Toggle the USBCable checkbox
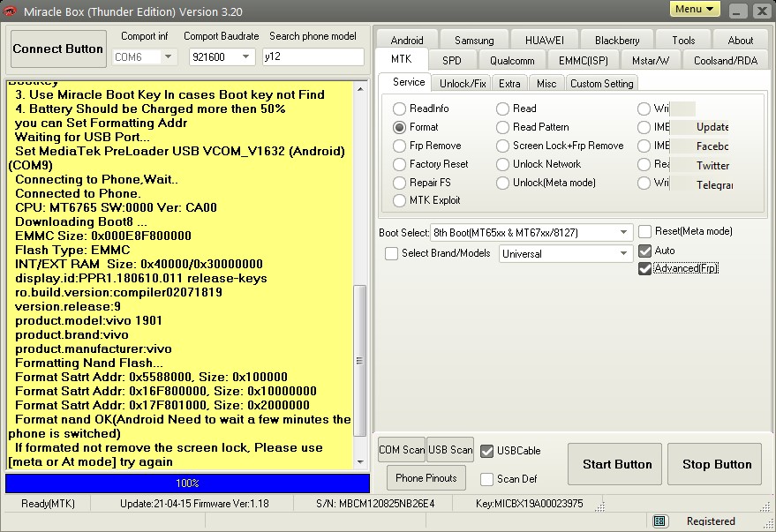 487,451
